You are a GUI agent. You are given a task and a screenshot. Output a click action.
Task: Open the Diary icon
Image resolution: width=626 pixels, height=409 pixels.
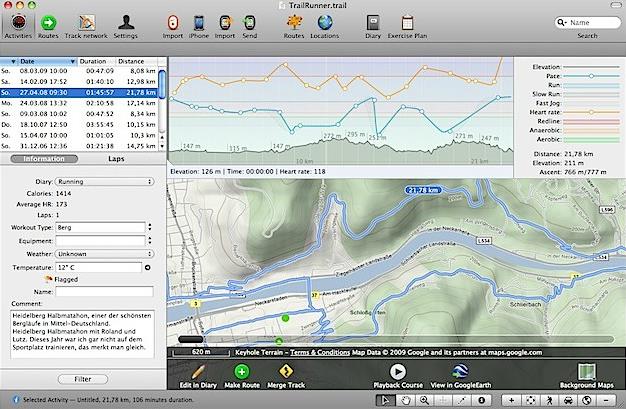373,26
